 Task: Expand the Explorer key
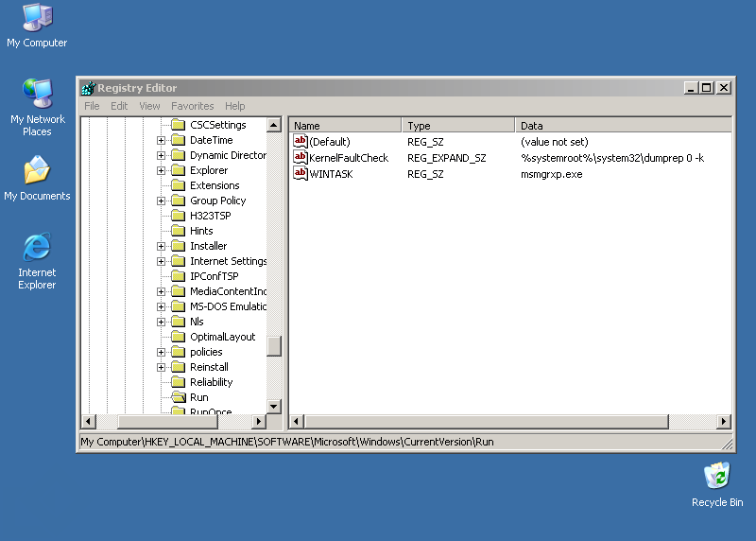tap(161, 171)
